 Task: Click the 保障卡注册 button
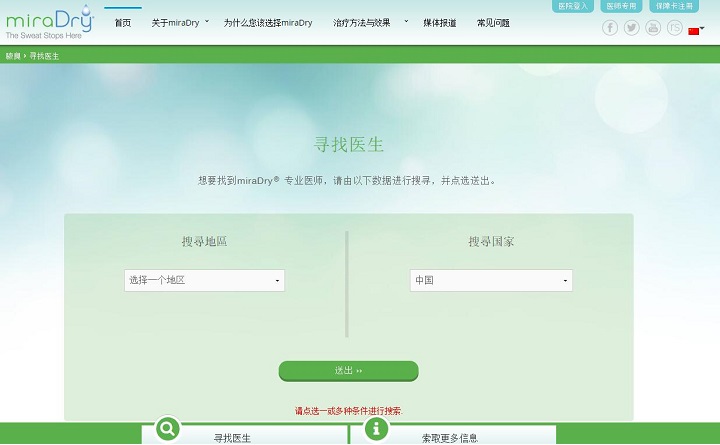(x=674, y=6)
